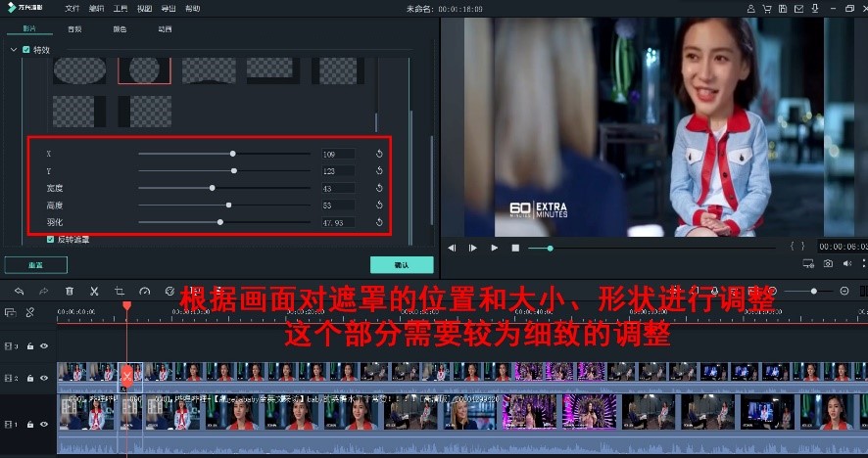Undo the last timeline action
The image size is (868, 458).
click(x=20, y=291)
